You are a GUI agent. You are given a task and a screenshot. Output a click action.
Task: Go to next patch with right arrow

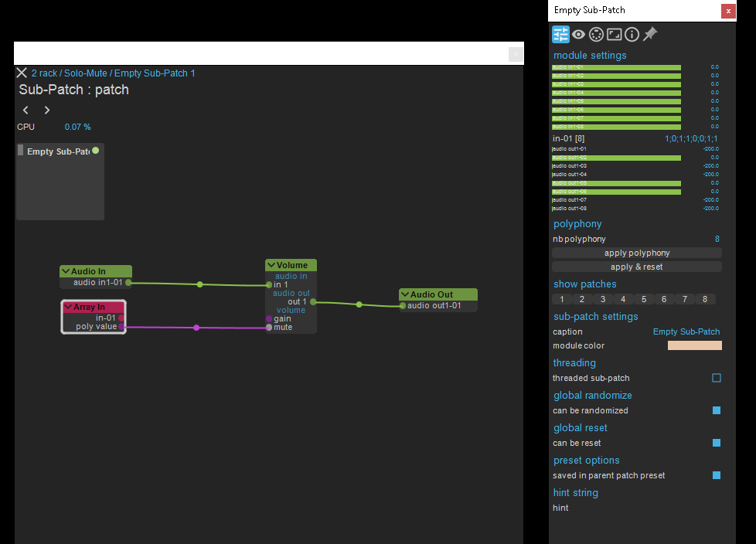click(46, 110)
